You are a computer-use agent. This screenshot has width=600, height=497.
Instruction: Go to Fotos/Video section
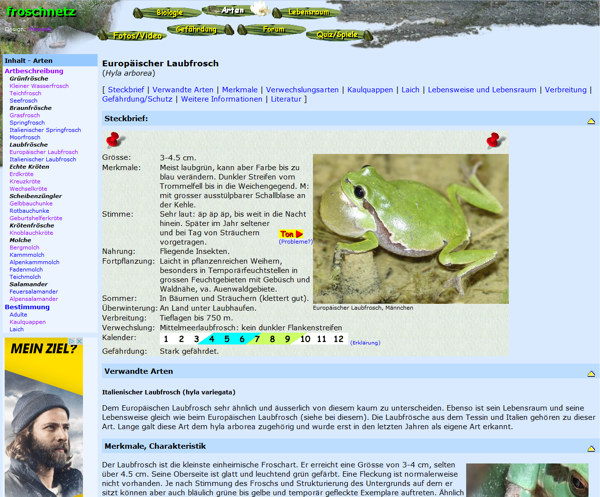(138, 35)
